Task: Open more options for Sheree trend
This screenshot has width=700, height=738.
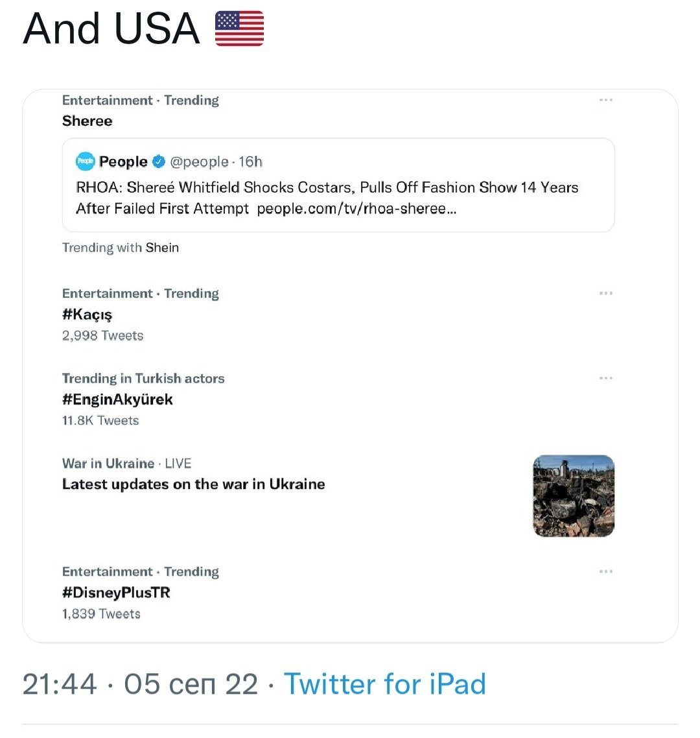Action: tap(605, 101)
